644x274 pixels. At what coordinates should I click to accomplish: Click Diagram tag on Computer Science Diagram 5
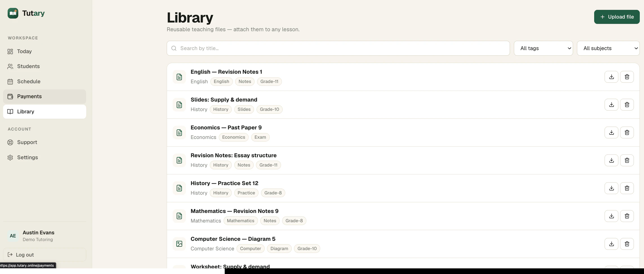279,249
